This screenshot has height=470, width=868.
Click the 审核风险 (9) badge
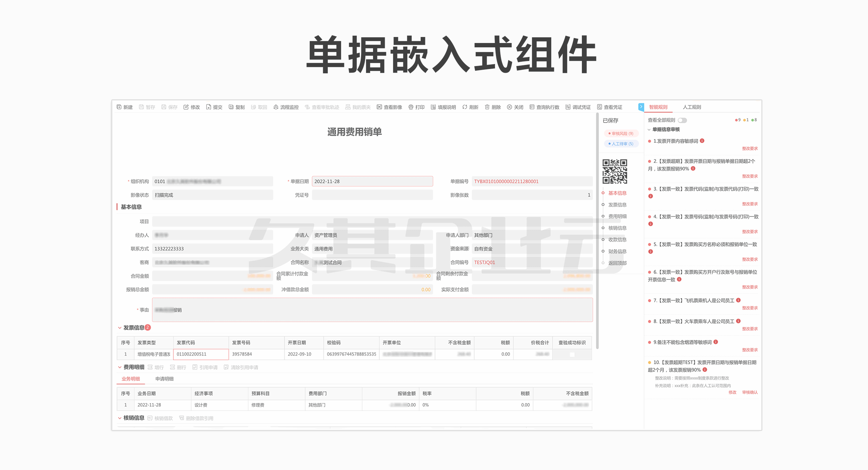(x=622, y=134)
